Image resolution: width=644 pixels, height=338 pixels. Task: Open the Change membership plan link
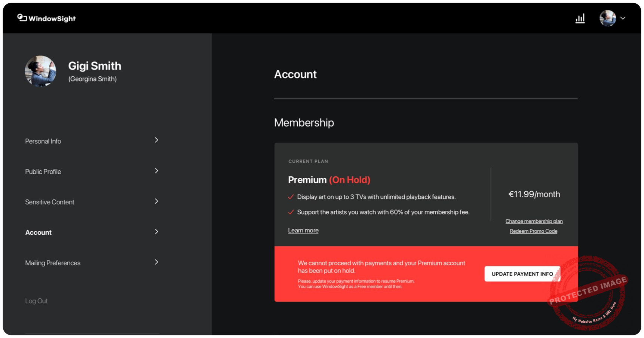pos(534,221)
